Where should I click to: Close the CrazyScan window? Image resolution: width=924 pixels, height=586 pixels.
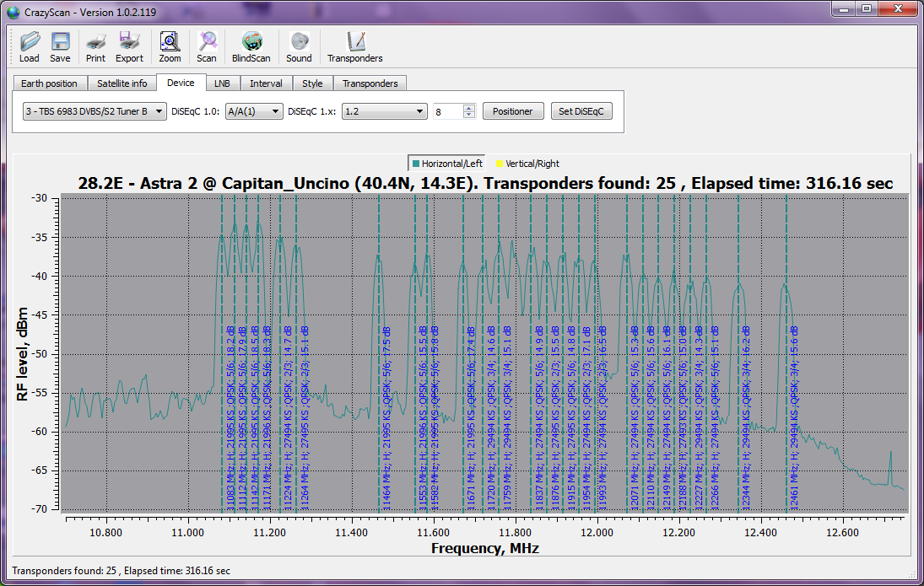click(x=898, y=8)
